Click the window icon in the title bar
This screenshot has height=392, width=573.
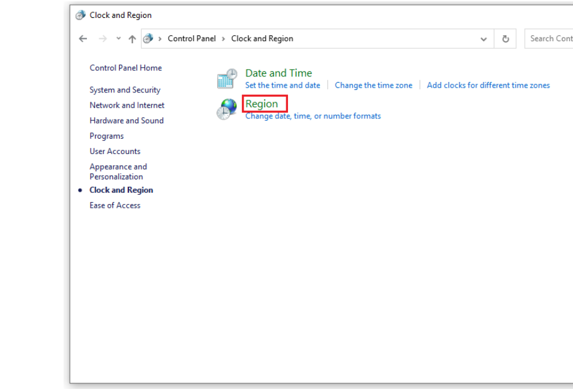point(80,15)
